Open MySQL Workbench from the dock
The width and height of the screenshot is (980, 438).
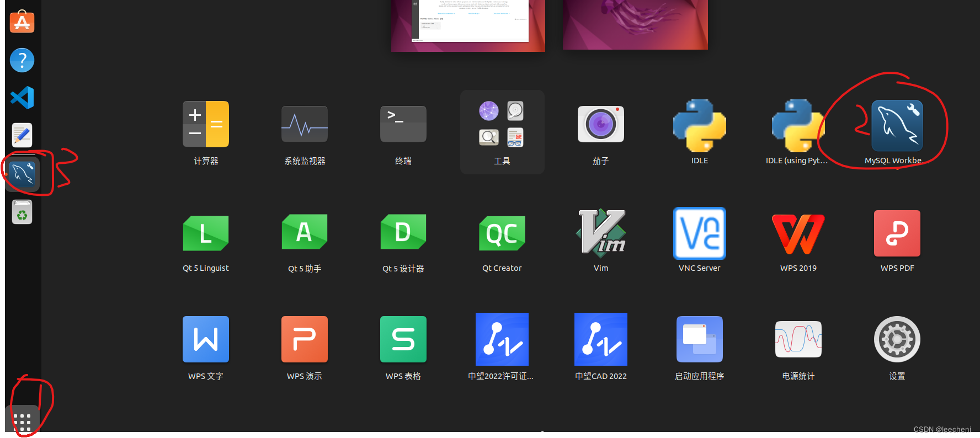point(22,173)
